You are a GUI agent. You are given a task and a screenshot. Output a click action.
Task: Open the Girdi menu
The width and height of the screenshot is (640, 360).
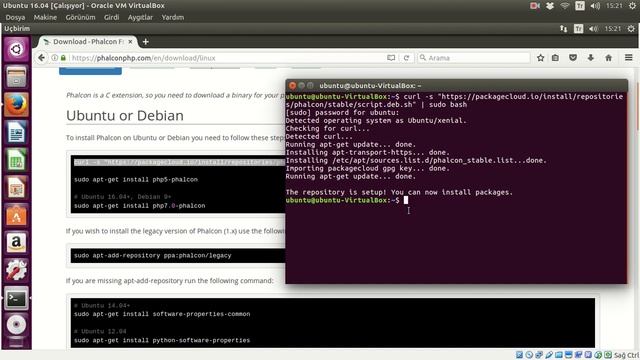click(x=111, y=18)
